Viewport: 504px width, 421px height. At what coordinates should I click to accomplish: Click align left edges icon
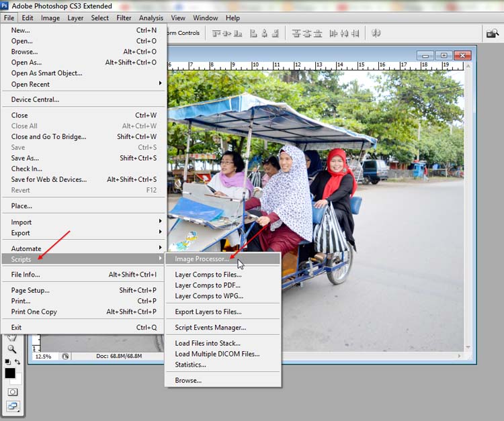point(253,33)
